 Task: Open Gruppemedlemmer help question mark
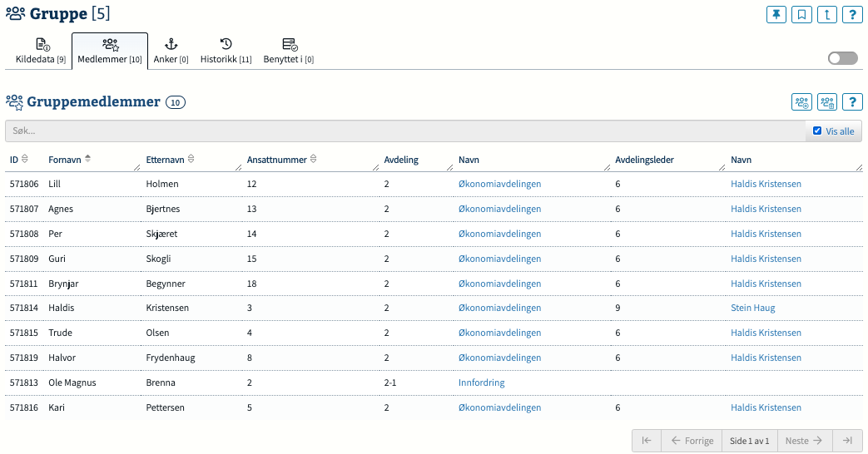[x=852, y=101]
